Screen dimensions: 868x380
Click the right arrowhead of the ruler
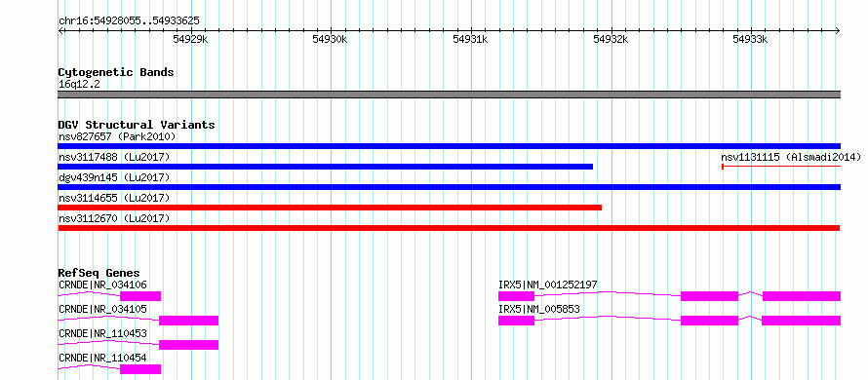[x=838, y=30]
